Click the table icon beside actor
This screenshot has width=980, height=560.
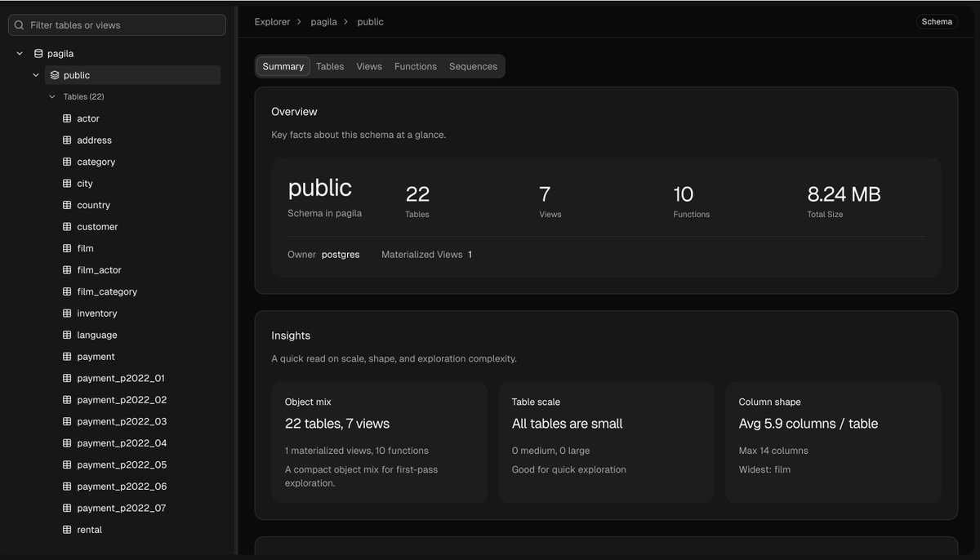click(67, 118)
